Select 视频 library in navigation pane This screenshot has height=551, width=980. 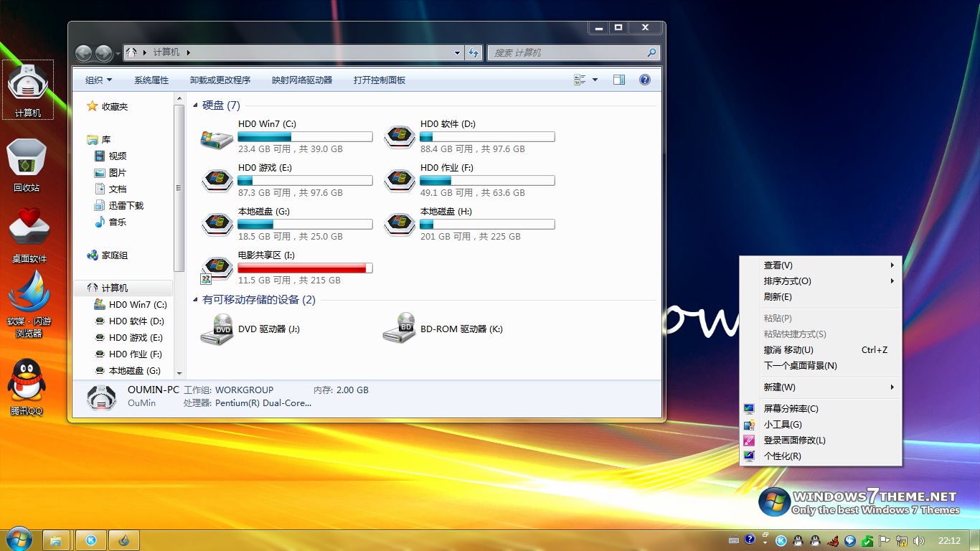pyautogui.click(x=110, y=156)
